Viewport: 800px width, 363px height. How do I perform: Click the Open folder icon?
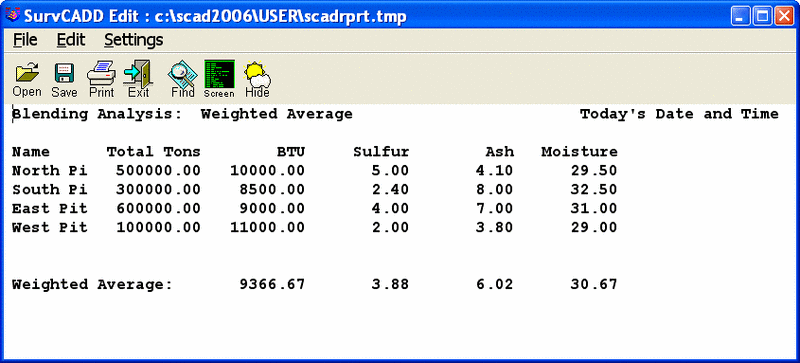(27, 79)
